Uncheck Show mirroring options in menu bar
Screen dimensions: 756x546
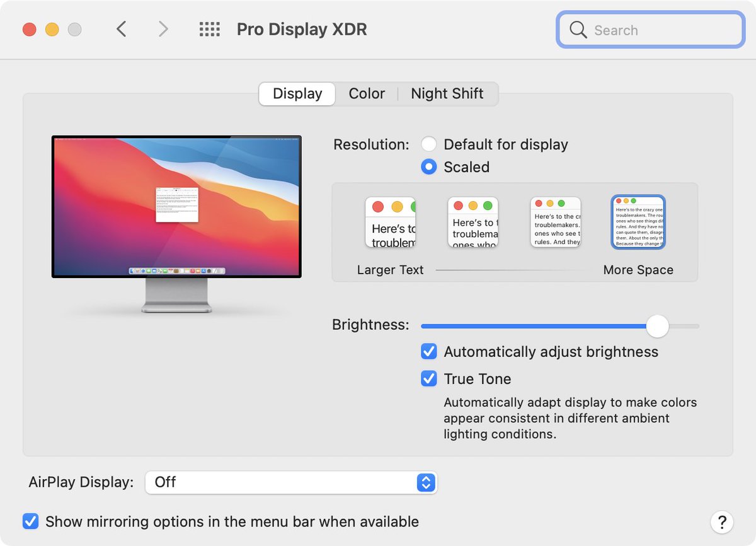coord(30,521)
